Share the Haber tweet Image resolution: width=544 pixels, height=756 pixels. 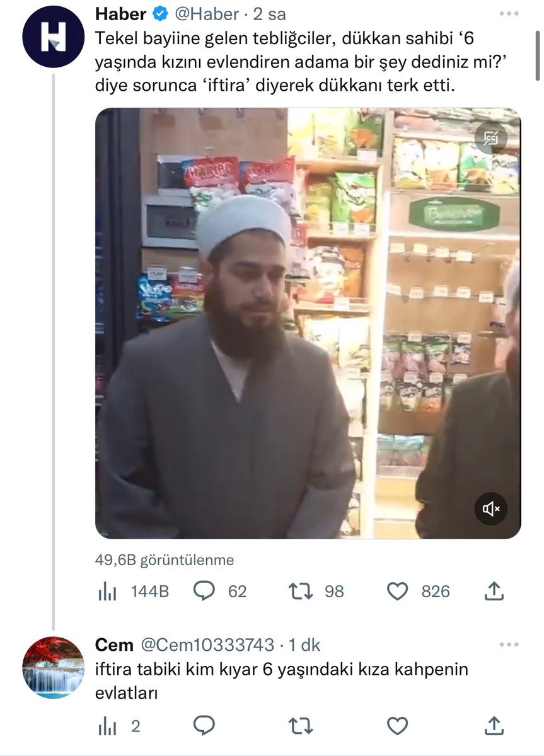[x=494, y=591]
